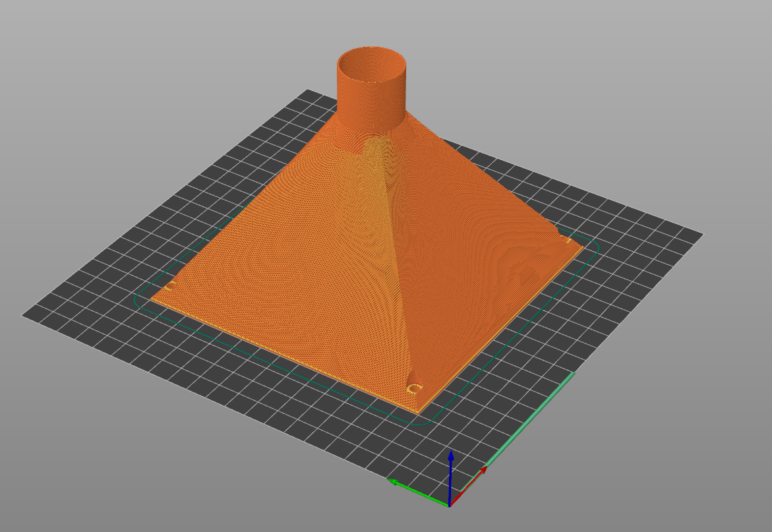The height and width of the screenshot is (532, 772).
Task: Click the front mounting hole on the base
Action: point(414,388)
